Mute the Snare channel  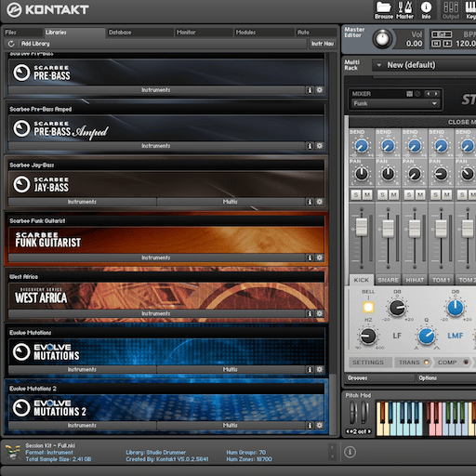394,195
